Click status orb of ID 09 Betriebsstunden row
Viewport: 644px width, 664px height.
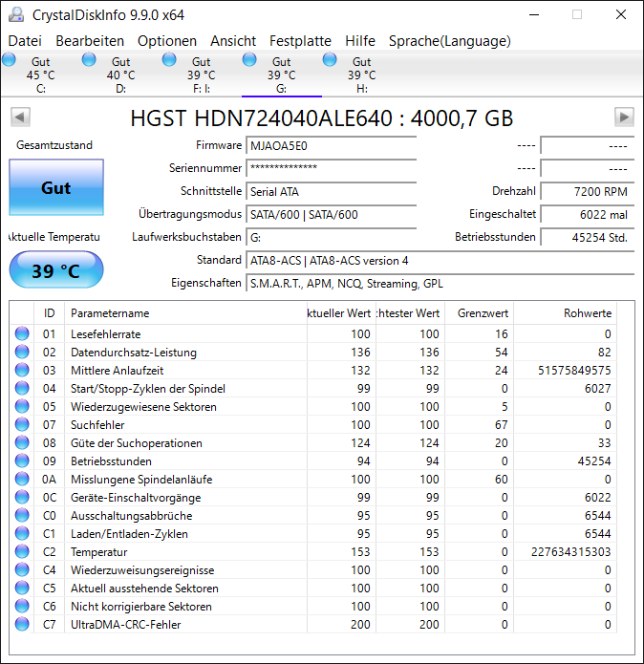click(22, 461)
